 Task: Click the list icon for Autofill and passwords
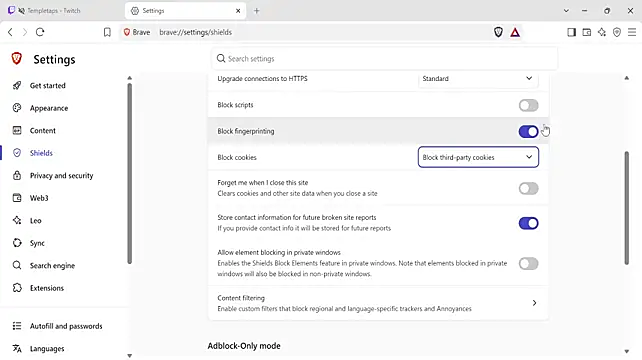coord(17,326)
